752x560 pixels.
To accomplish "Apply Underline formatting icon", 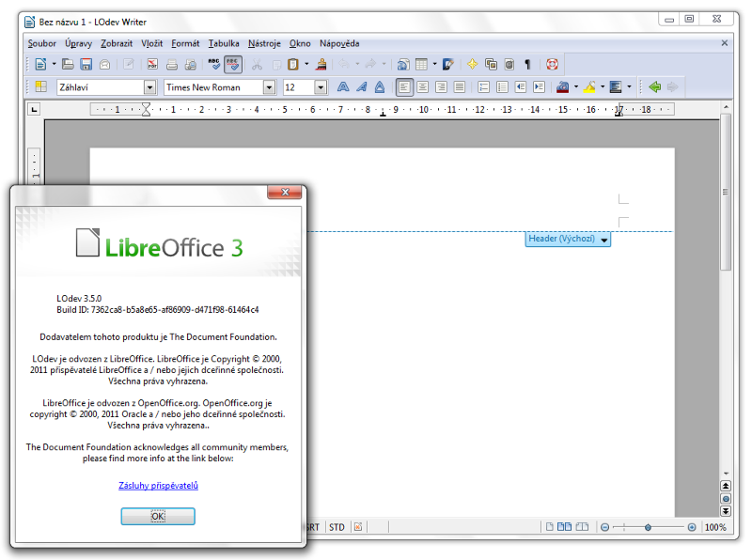I will [x=380, y=86].
